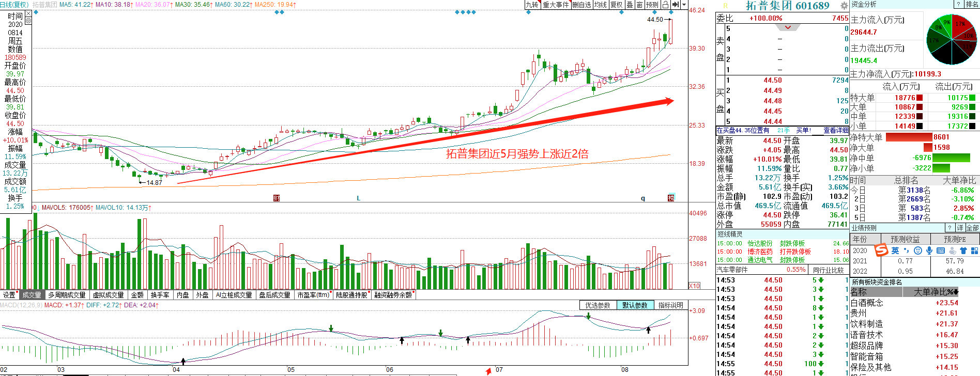This screenshot has height=376, width=980.
Task: Open 同行业比较 industry comparison
Action: [829, 270]
